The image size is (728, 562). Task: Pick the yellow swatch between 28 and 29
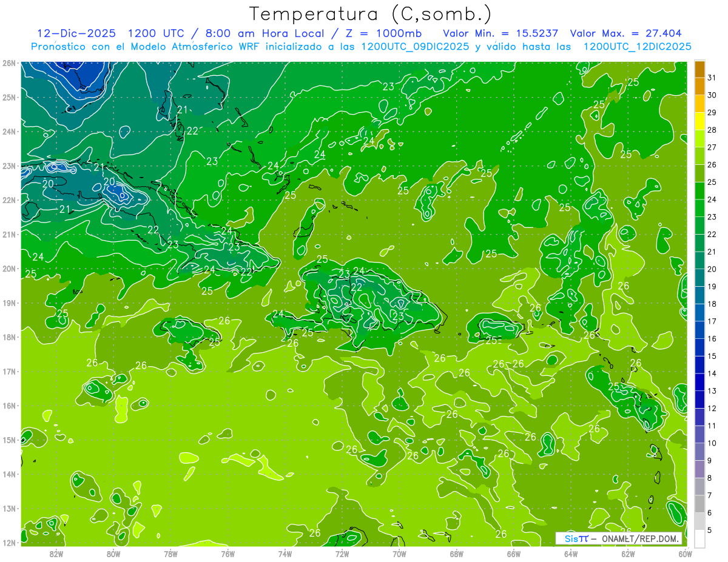[699, 121]
